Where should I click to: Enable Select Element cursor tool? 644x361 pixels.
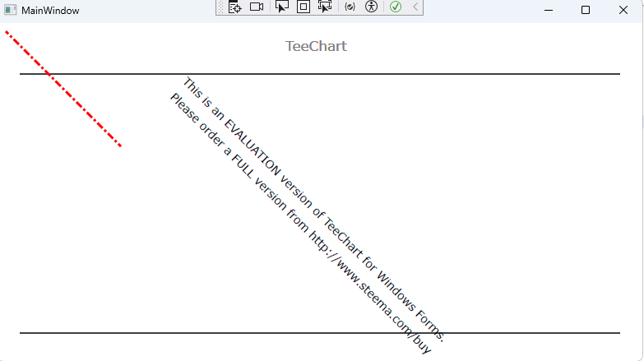coord(282,7)
